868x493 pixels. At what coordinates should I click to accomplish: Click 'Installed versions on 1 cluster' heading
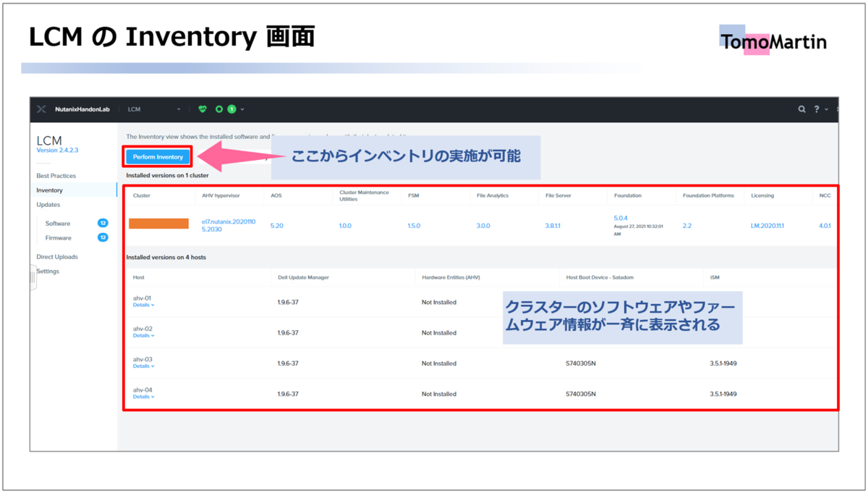(x=166, y=175)
